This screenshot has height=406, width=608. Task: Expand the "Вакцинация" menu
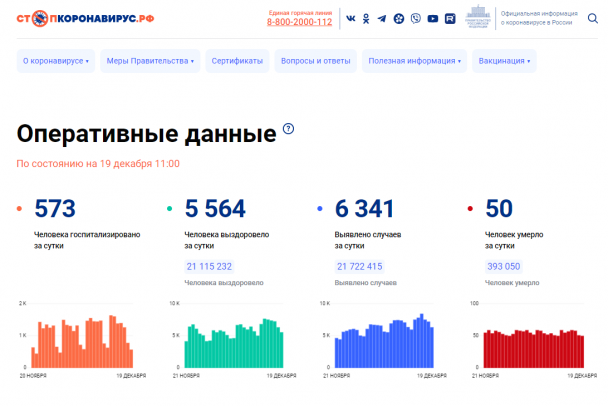[504, 61]
